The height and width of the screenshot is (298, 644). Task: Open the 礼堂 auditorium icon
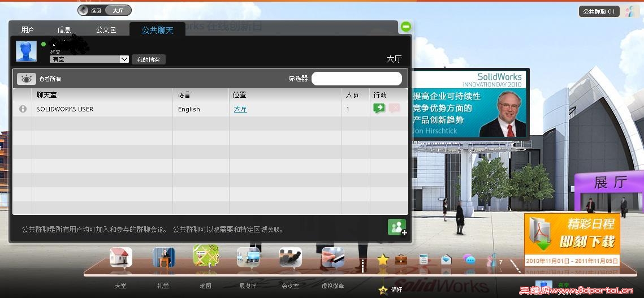point(163,257)
